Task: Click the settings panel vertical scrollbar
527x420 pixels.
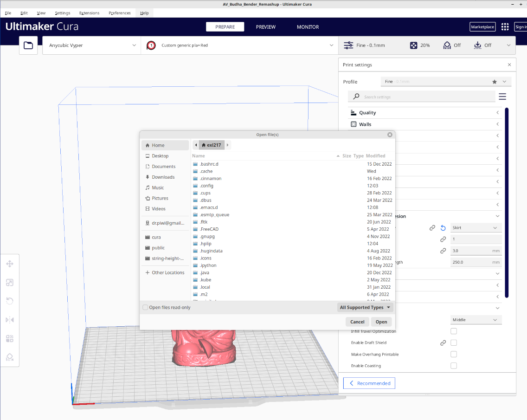Action: (x=507, y=202)
